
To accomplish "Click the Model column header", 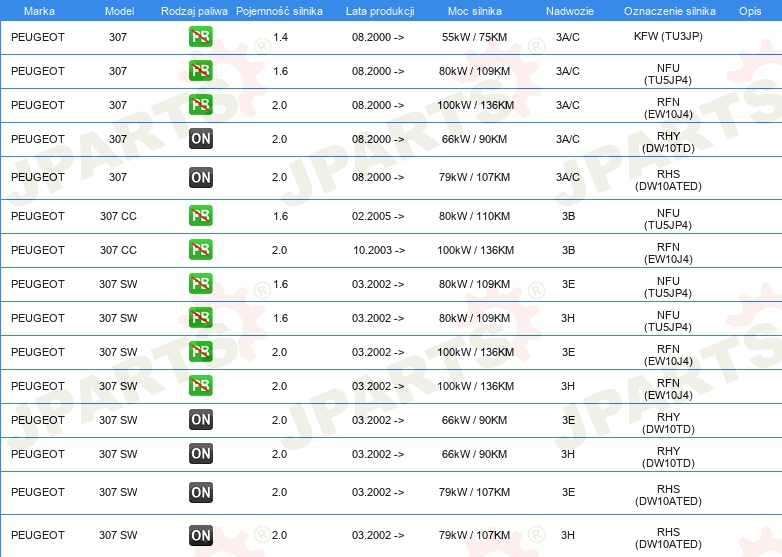I will (119, 11).
